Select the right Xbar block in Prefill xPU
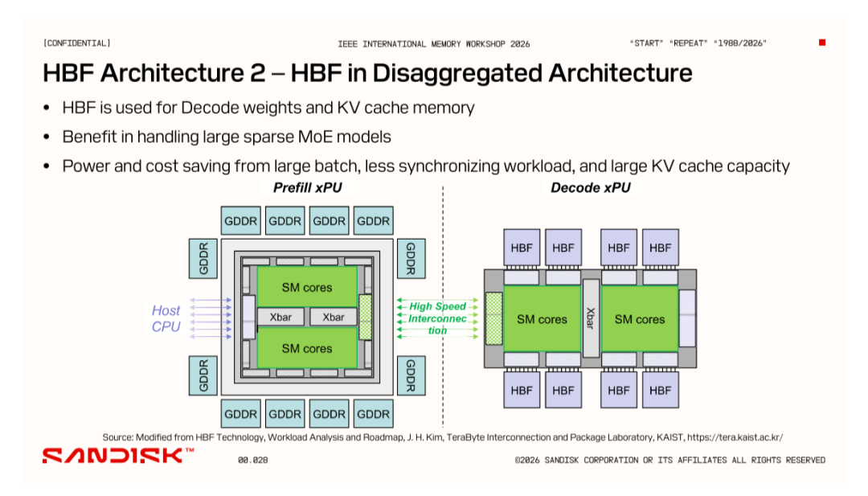Viewport: 868px width, 496px height. pos(334,318)
